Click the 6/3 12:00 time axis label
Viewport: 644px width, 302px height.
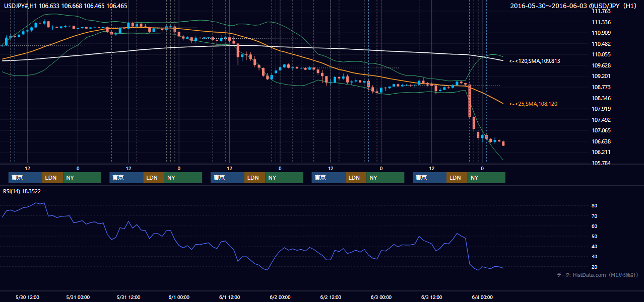point(431,297)
